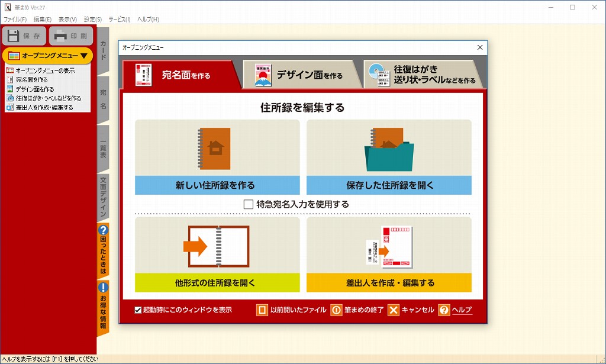Open お得な情報 exclamation side tab
Screen dimensions: 606x364
tap(103, 307)
